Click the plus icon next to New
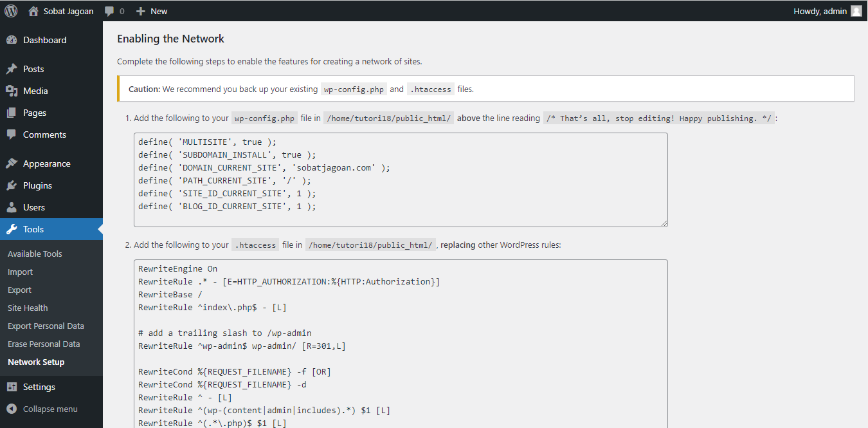This screenshot has height=428, width=868. [141, 11]
